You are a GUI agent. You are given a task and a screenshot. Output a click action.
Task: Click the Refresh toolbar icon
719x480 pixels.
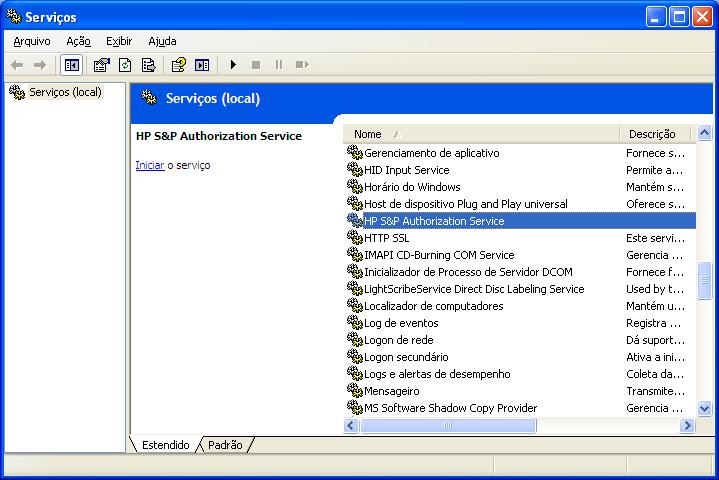tap(125, 65)
